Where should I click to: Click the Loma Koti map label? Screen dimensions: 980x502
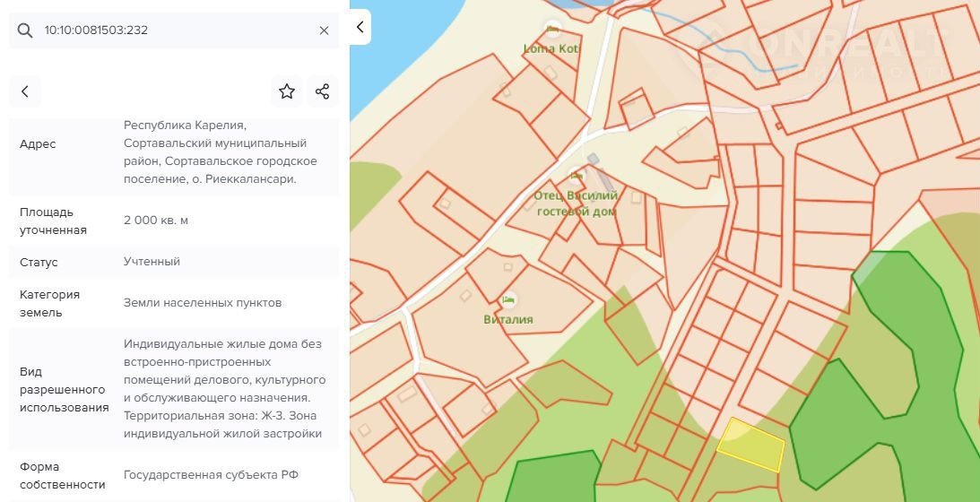point(552,48)
